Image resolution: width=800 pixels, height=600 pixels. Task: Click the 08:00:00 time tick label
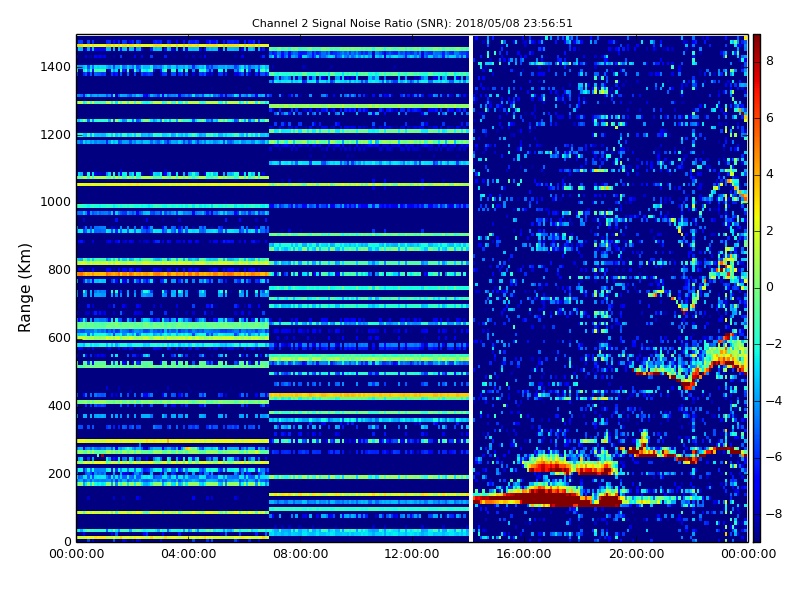tap(301, 554)
